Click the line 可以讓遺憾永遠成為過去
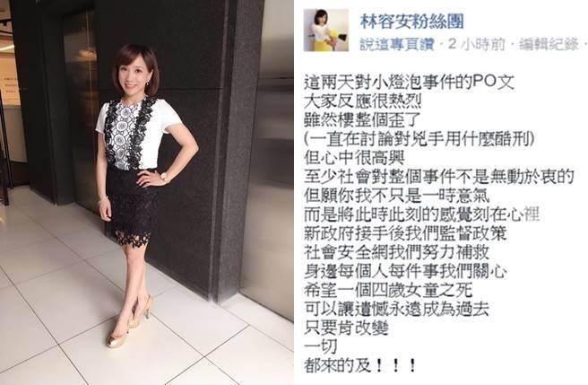Viewport: 588px width, 385px height. (397, 309)
